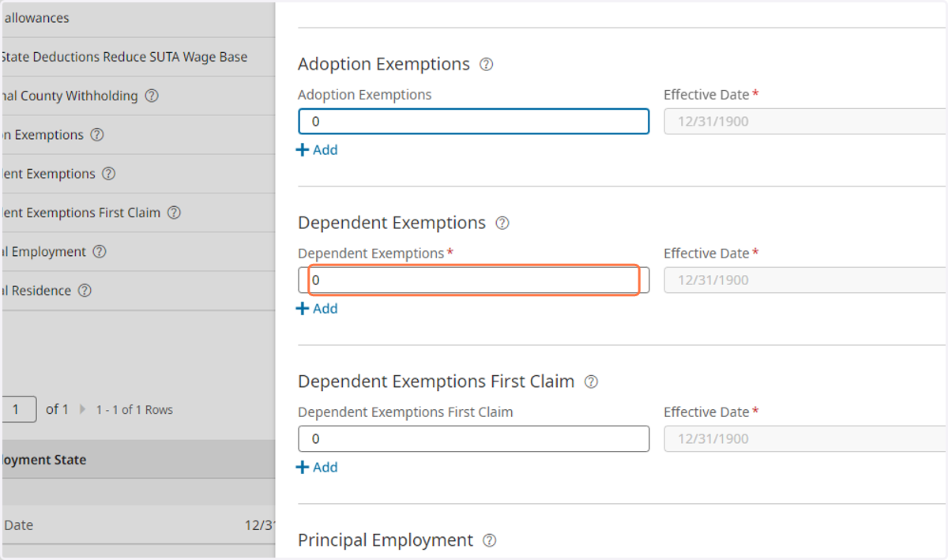Click help icon next to County Withholding in sidebar
The image size is (948, 560).
[x=152, y=96]
